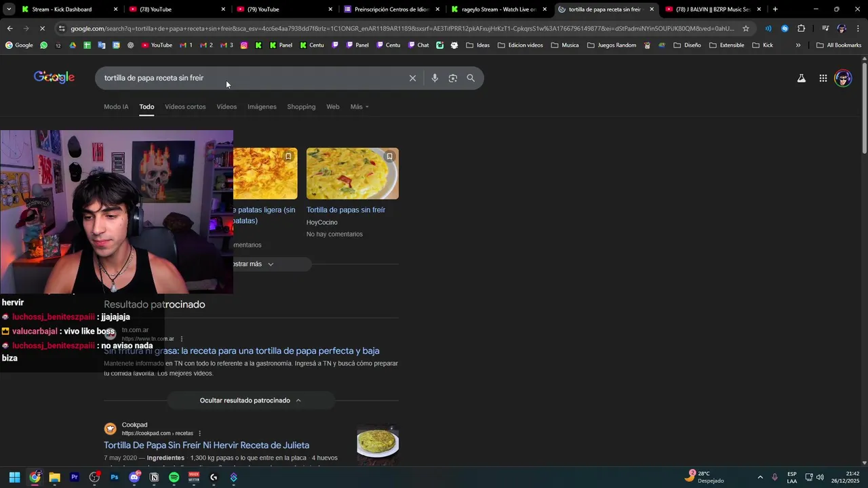This screenshot has height=488, width=868.
Task: Open File Explorer from the taskbar
Action: click(x=54, y=477)
